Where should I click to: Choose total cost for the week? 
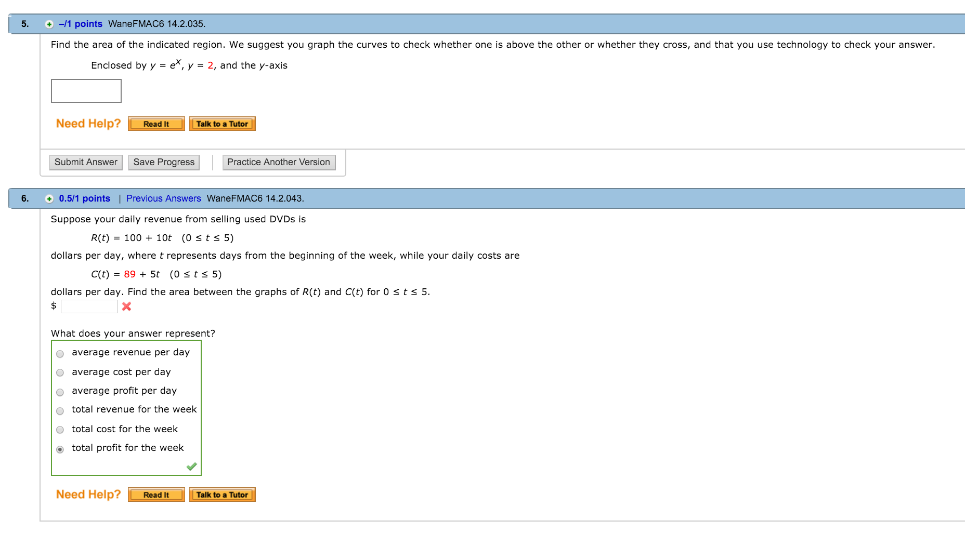60,430
